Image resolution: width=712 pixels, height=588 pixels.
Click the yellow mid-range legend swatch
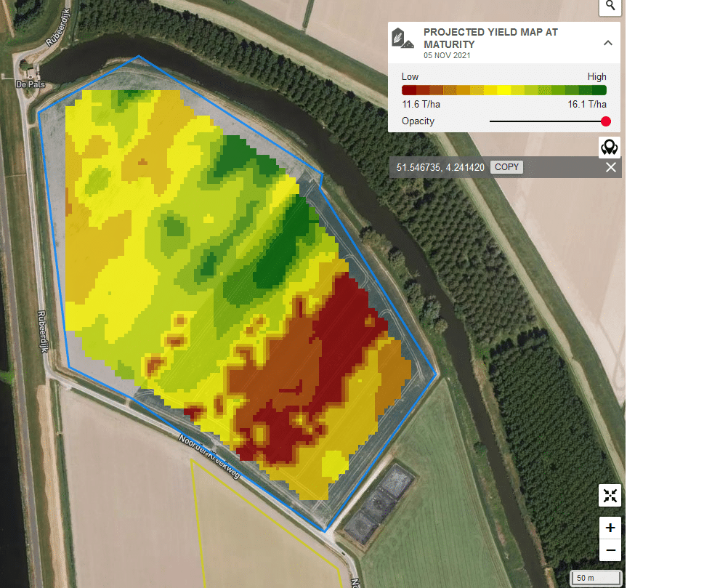coord(504,90)
